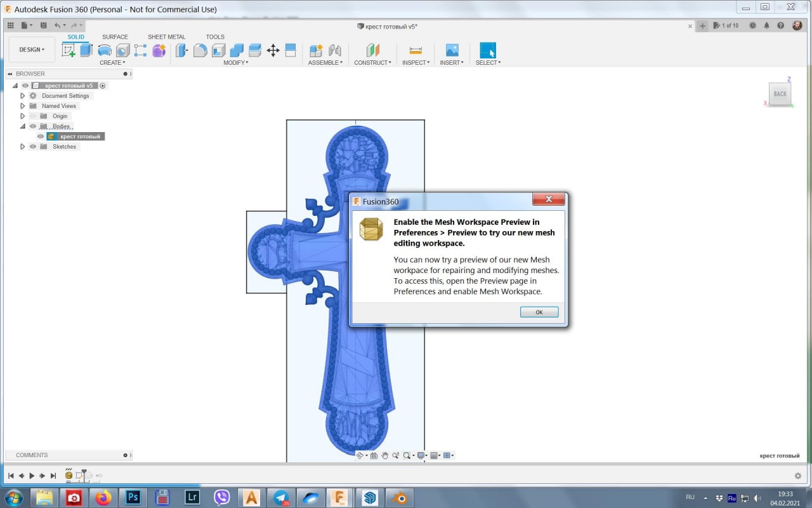Viewport: 812px width, 508px height.
Task: Click OK in the Fusion360 dialog
Action: (539, 312)
